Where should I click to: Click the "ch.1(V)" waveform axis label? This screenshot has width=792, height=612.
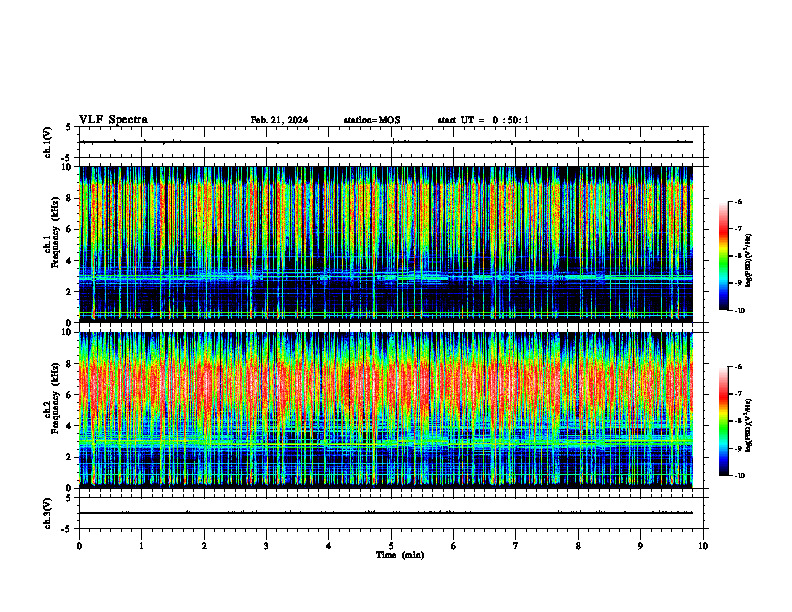tap(47, 142)
